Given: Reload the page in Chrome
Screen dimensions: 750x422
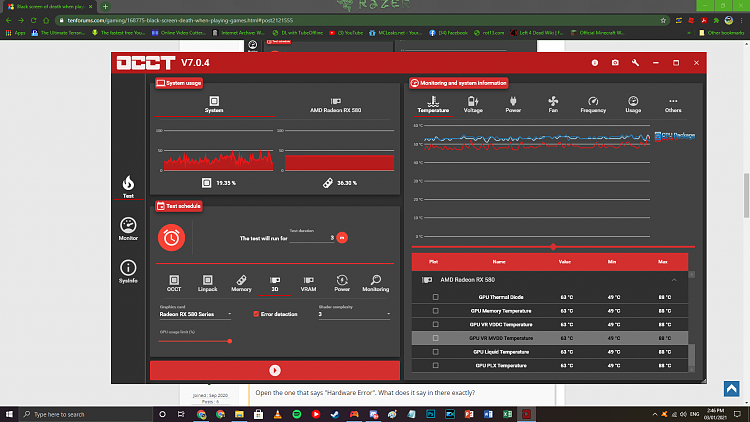Looking at the screenshot, I should (33, 21).
